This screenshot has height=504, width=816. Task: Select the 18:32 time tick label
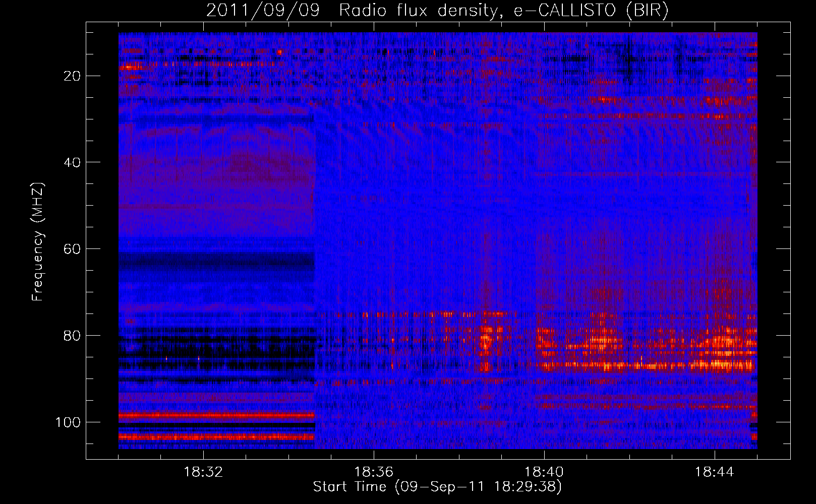[203, 472]
